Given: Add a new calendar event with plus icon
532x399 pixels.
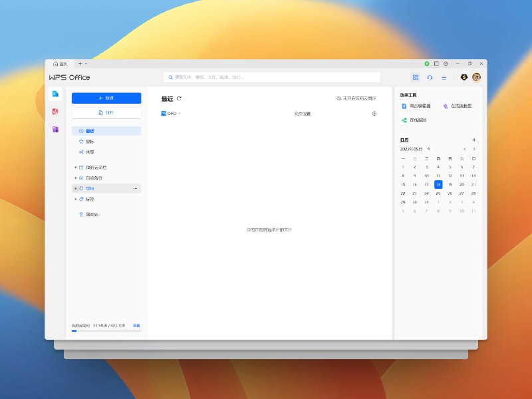Looking at the screenshot, I should (474, 140).
